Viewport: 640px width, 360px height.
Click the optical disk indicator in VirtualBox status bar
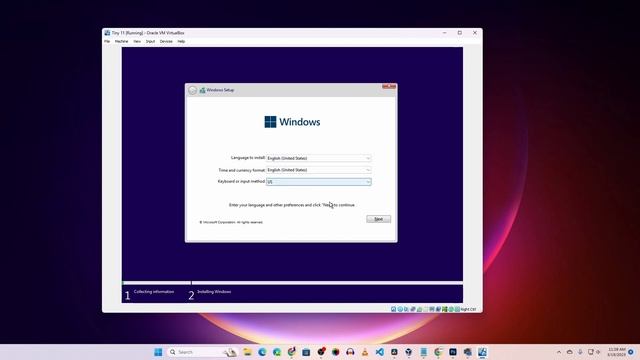pyautogui.click(x=400, y=309)
